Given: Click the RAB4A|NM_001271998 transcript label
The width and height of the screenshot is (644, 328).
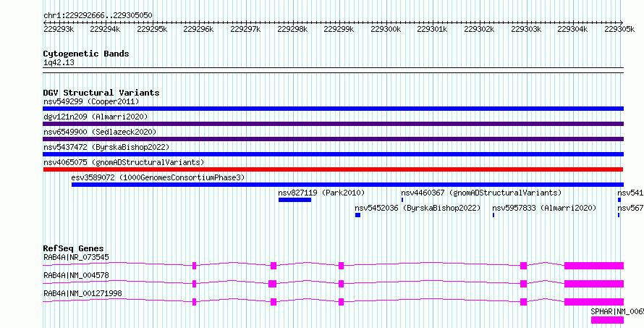Looking at the screenshot, I should 82,293.
